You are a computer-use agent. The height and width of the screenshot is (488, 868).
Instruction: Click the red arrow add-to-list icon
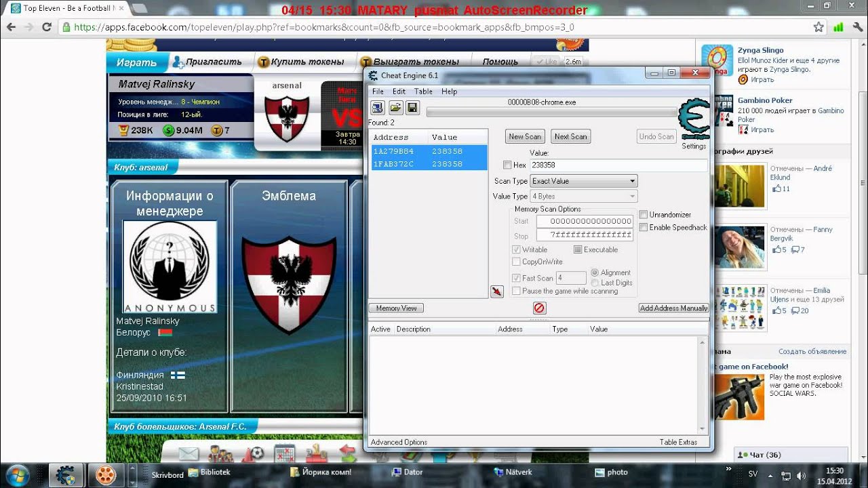click(497, 291)
